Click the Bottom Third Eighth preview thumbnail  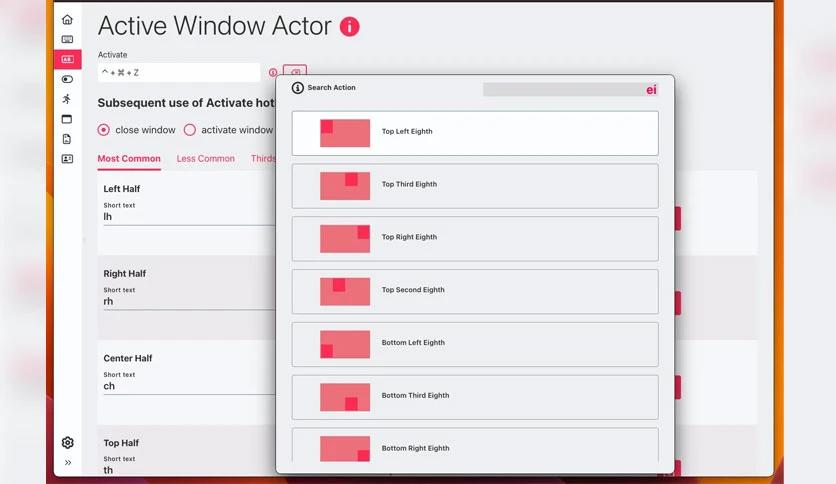pyautogui.click(x=345, y=397)
